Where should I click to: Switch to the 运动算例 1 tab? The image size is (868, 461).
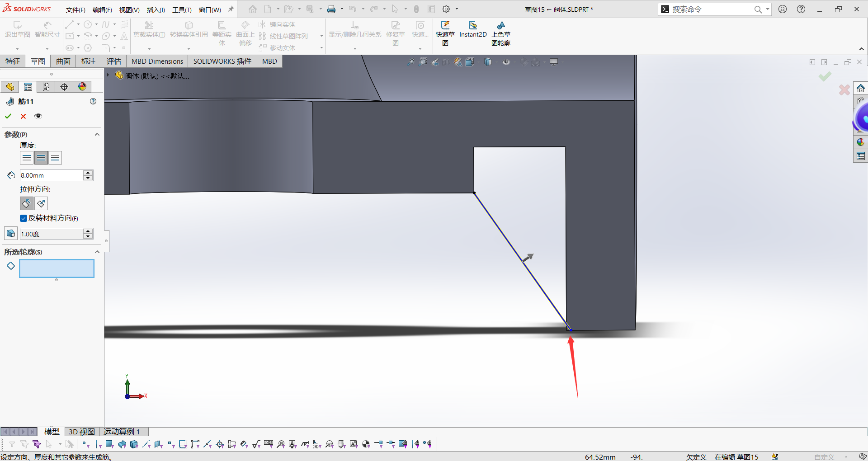pyautogui.click(x=122, y=432)
